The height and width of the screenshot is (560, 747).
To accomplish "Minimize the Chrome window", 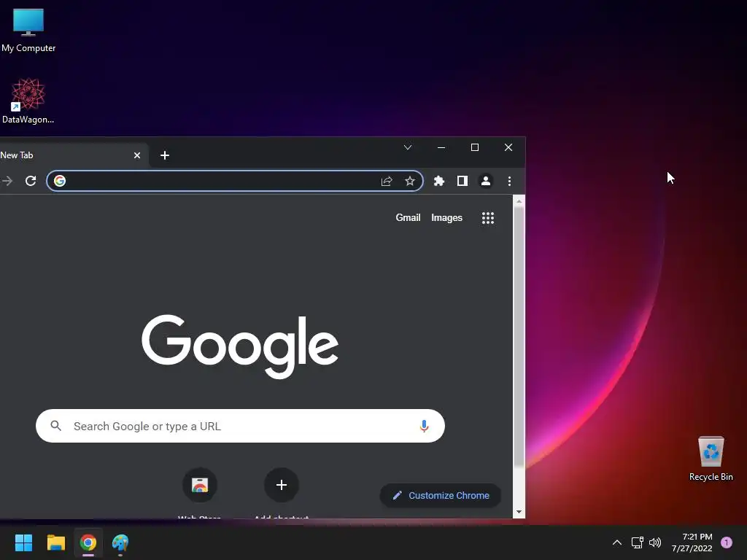I will pyautogui.click(x=441, y=147).
